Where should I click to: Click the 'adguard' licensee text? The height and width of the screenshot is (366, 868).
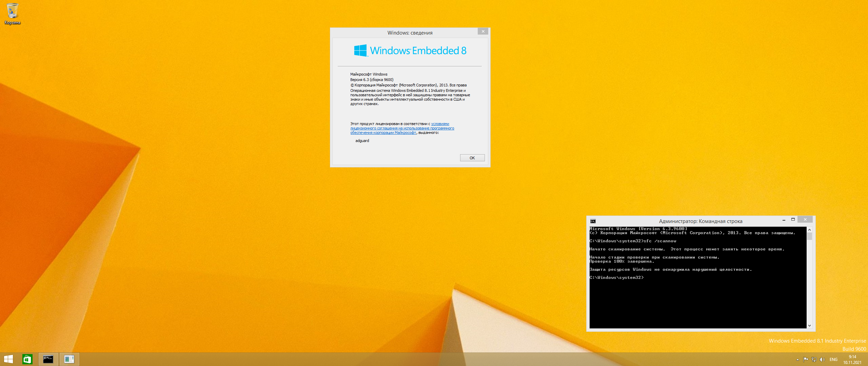coord(362,141)
